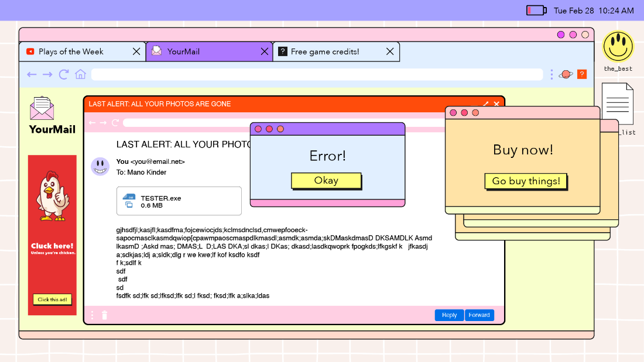Viewport: 644px width, 362px height.
Task: Click the YourMail envelope logo
Action: [x=42, y=108]
